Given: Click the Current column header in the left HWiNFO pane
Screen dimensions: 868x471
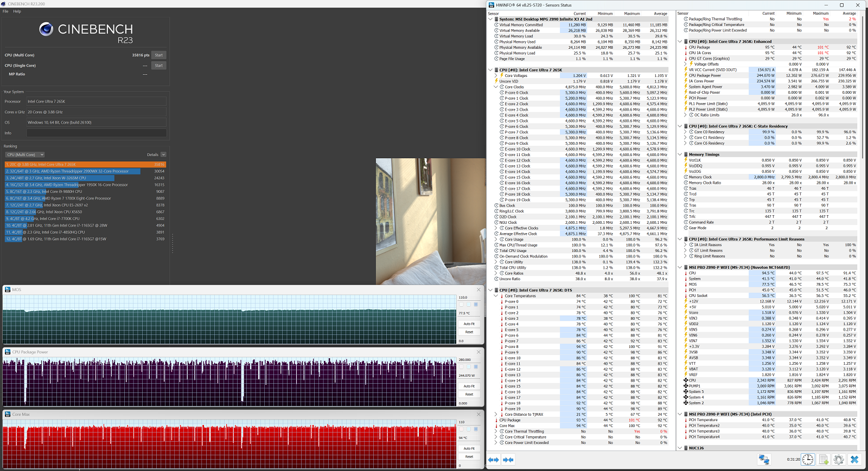Looking at the screenshot, I should [x=579, y=14].
